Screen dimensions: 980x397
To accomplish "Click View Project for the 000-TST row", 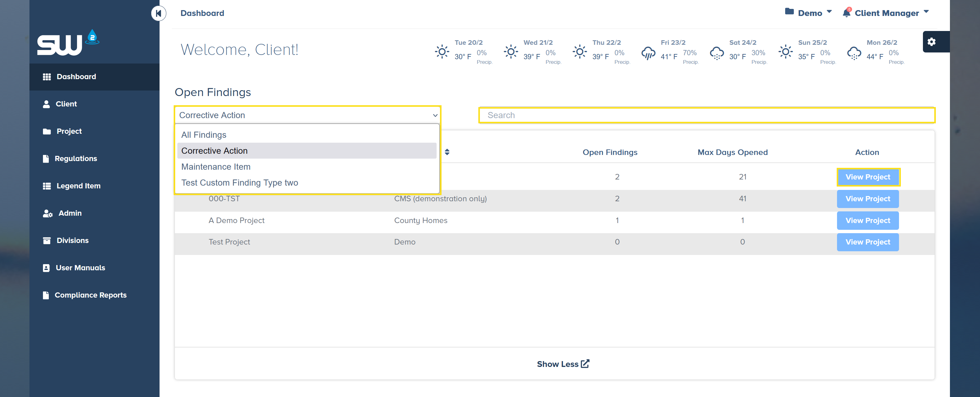I will click(867, 199).
